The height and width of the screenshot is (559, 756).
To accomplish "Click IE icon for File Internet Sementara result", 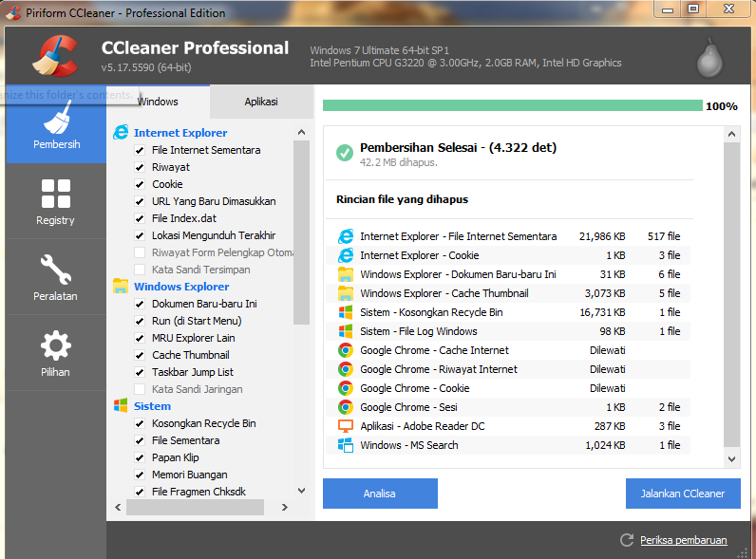I will (346, 236).
